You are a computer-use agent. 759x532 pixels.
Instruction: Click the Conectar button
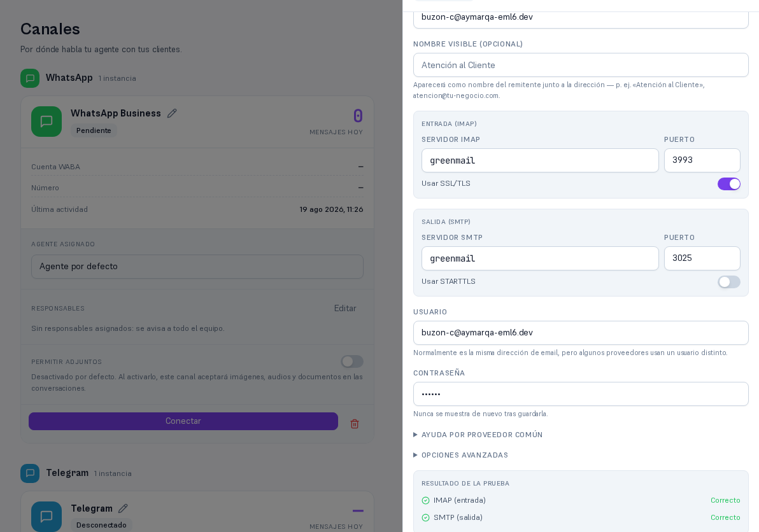(x=183, y=421)
